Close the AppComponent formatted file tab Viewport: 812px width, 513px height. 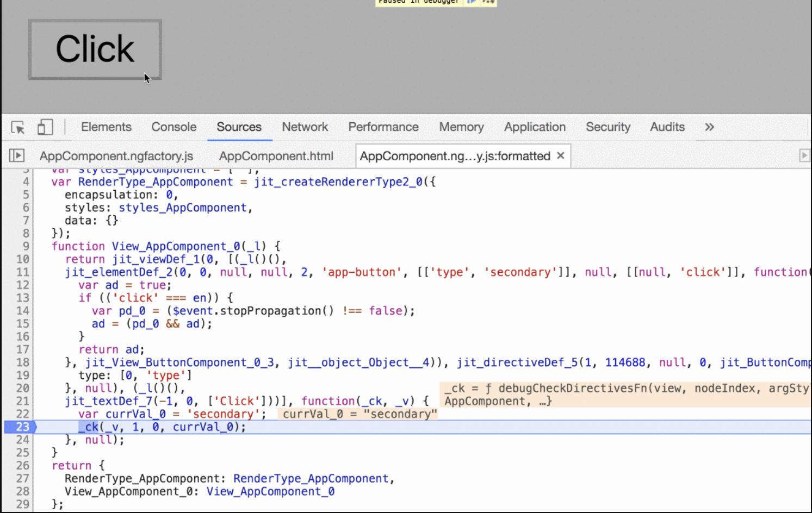561,156
